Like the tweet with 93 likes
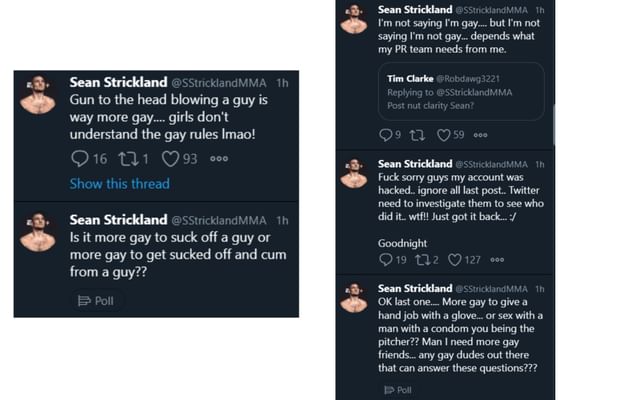This screenshot has width=640, height=400. pos(171,158)
